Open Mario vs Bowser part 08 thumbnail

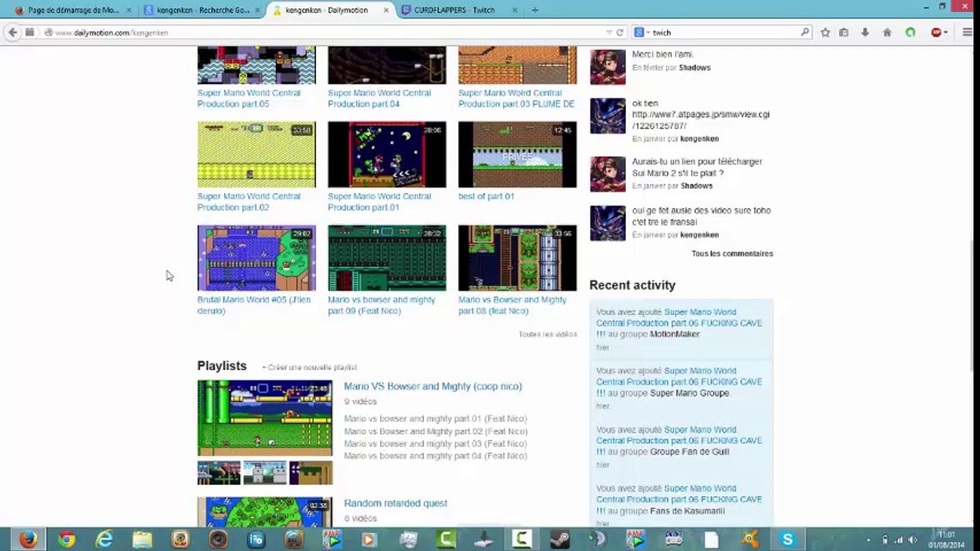pos(517,258)
